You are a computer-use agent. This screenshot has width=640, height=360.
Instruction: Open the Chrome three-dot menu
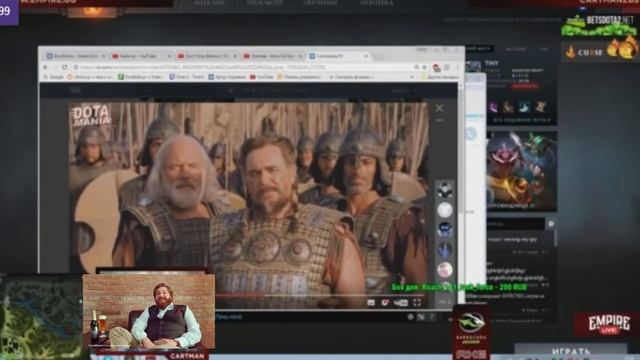(x=458, y=67)
